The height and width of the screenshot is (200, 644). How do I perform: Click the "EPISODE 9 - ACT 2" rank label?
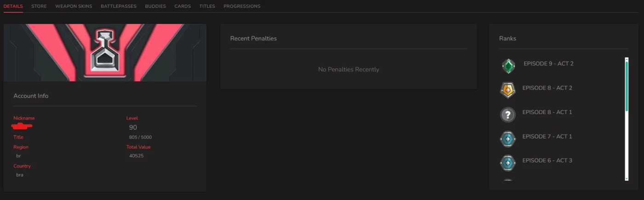click(x=548, y=64)
